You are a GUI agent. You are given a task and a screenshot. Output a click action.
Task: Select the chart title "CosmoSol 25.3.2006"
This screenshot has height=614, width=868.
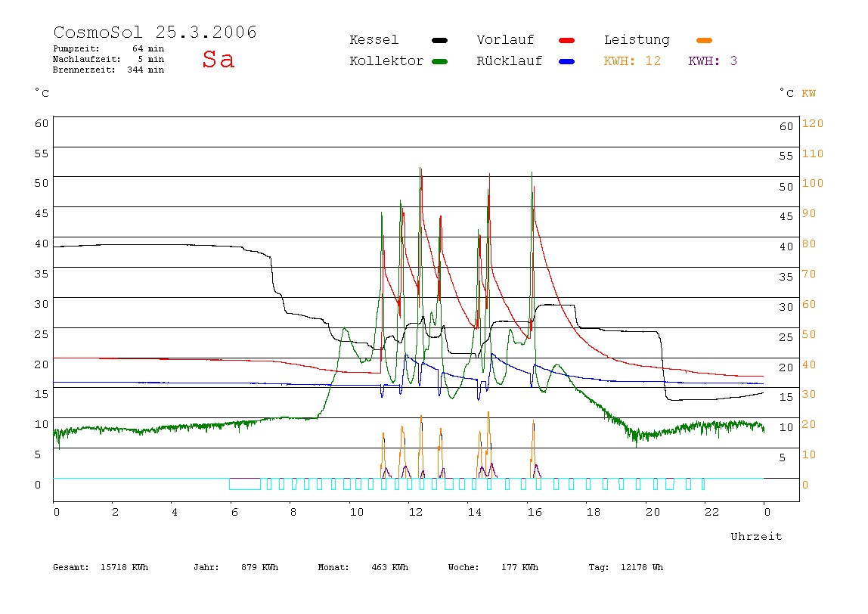click(155, 32)
